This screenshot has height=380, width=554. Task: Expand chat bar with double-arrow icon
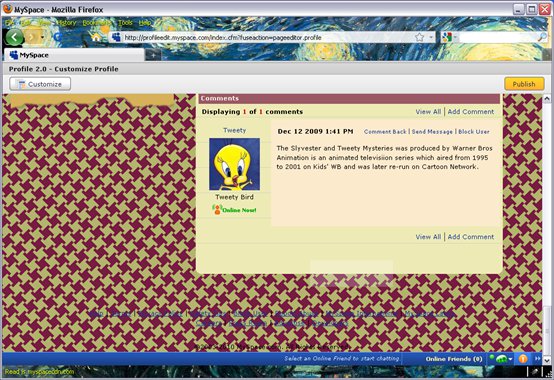[x=537, y=358]
